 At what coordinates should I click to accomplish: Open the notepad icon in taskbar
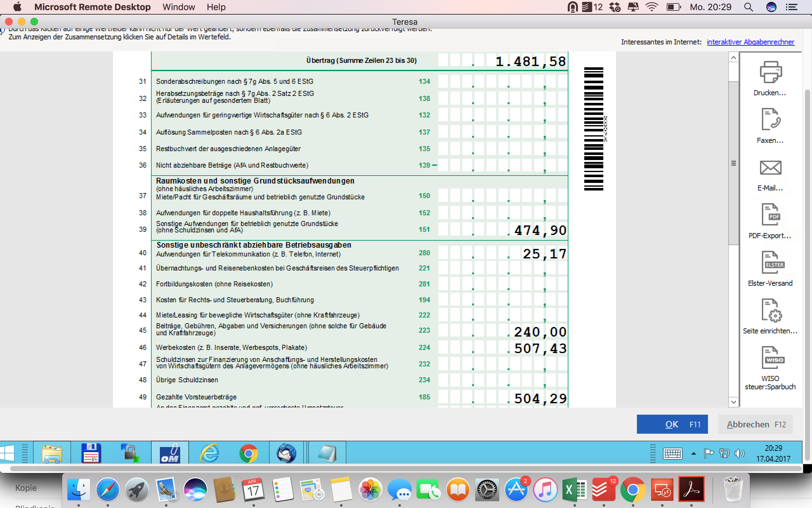[x=327, y=453]
